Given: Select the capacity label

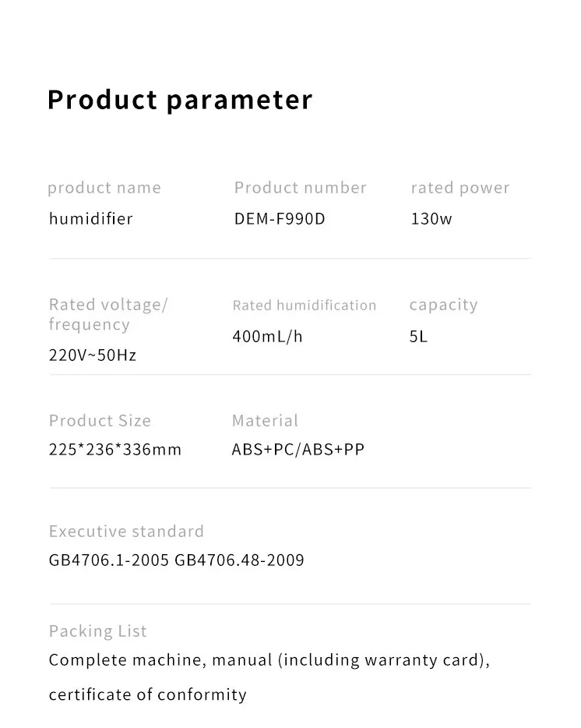Looking at the screenshot, I should tap(444, 305).
